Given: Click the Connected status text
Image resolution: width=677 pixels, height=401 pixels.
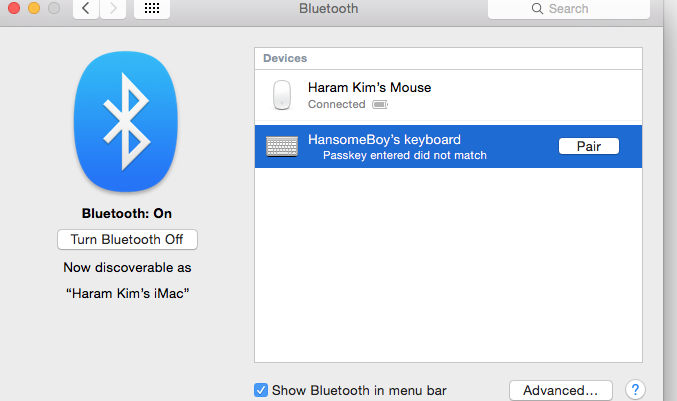Looking at the screenshot, I should (x=337, y=104).
